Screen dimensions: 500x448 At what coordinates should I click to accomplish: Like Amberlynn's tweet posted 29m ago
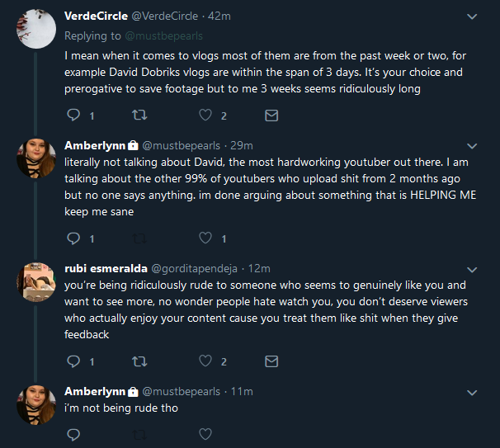coord(205,238)
